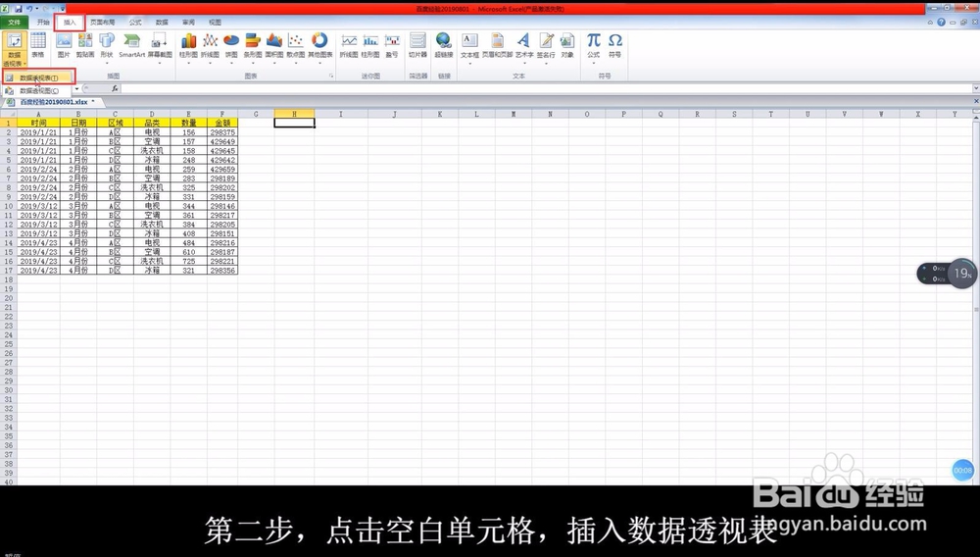Insert a 柱形图 sparkline in 迷你图 group
Image resolution: width=980 pixels, height=557 pixels.
(370, 45)
